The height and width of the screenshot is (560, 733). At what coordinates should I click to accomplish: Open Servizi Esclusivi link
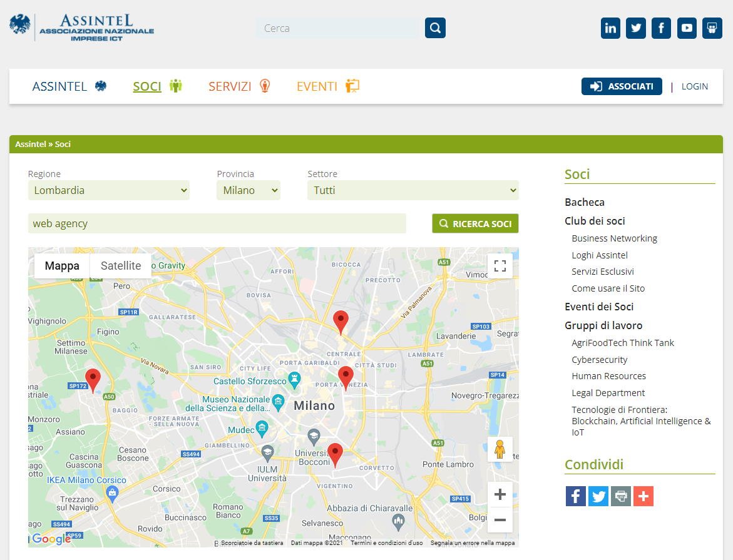point(603,272)
